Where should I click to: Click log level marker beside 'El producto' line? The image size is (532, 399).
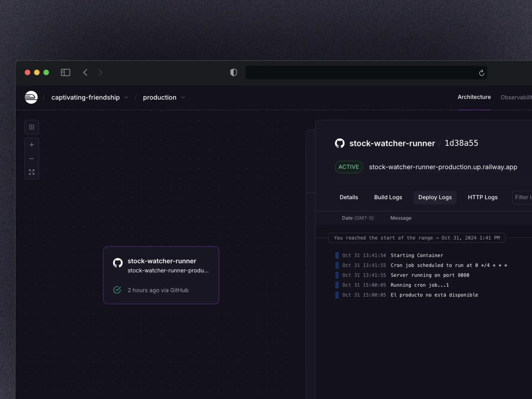[337, 295]
